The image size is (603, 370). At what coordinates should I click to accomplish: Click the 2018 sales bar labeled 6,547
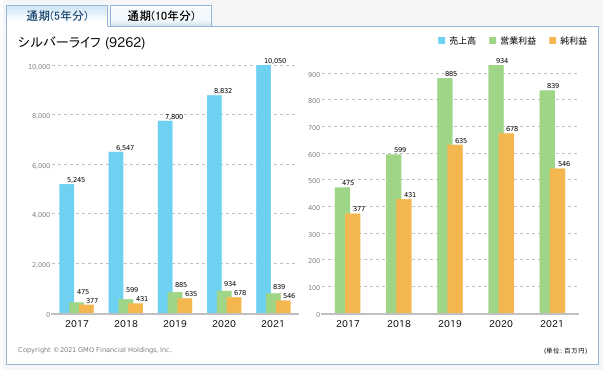click(116, 233)
